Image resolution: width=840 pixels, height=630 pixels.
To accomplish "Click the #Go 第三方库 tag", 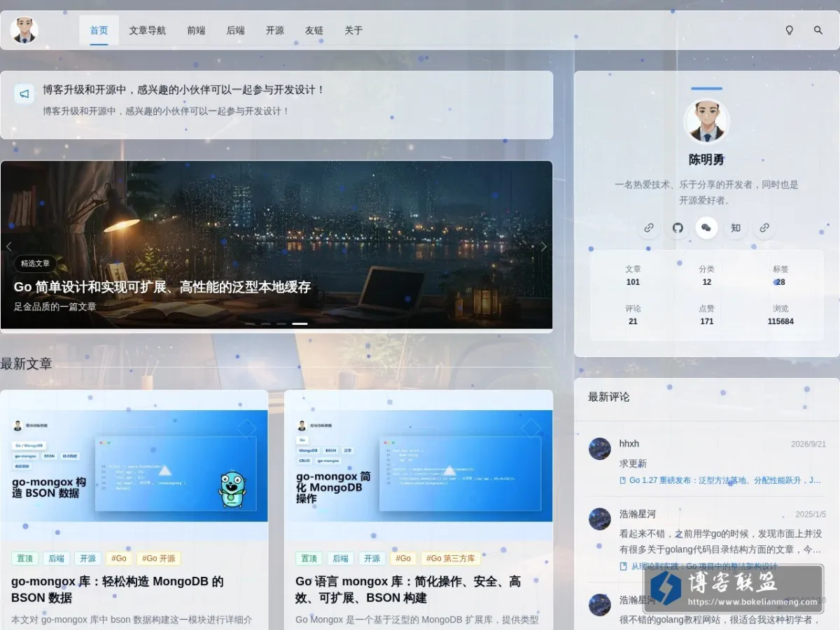I will (451, 559).
